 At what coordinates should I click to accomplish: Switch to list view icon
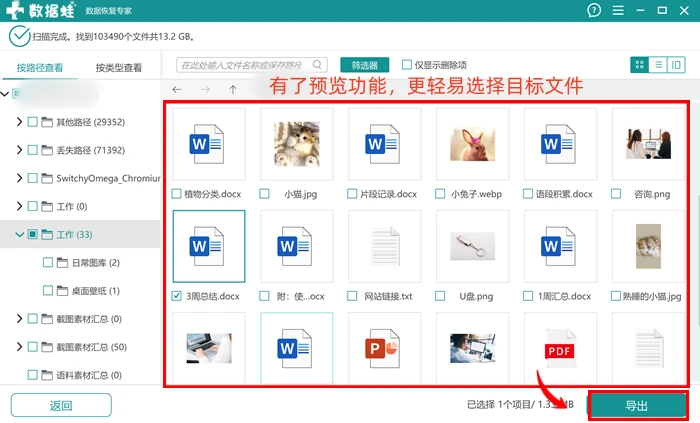[658, 65]
